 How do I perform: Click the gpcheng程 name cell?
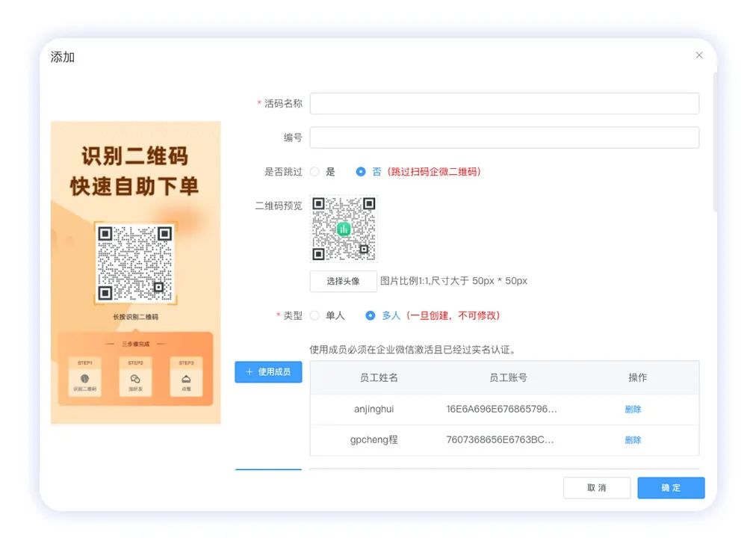374,439
